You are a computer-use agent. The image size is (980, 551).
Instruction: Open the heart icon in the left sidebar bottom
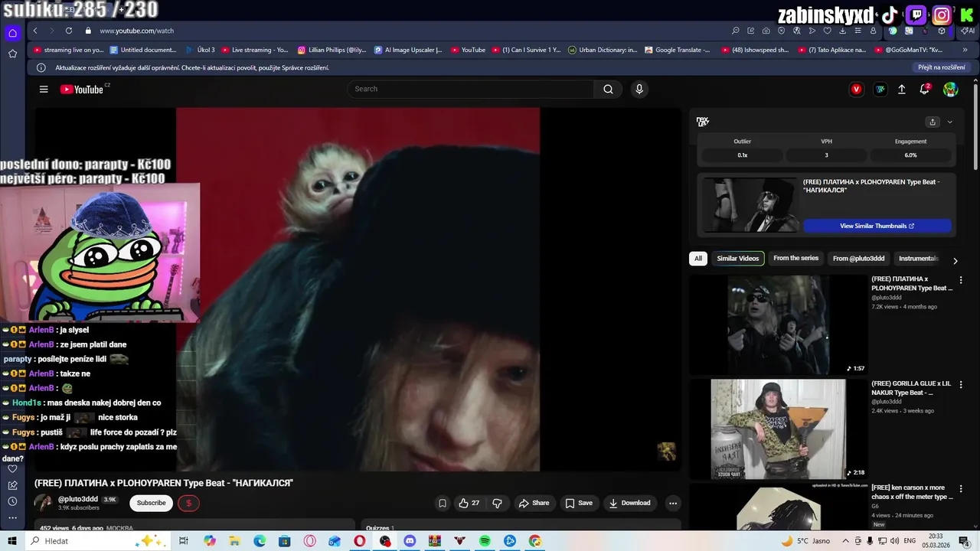12,468
